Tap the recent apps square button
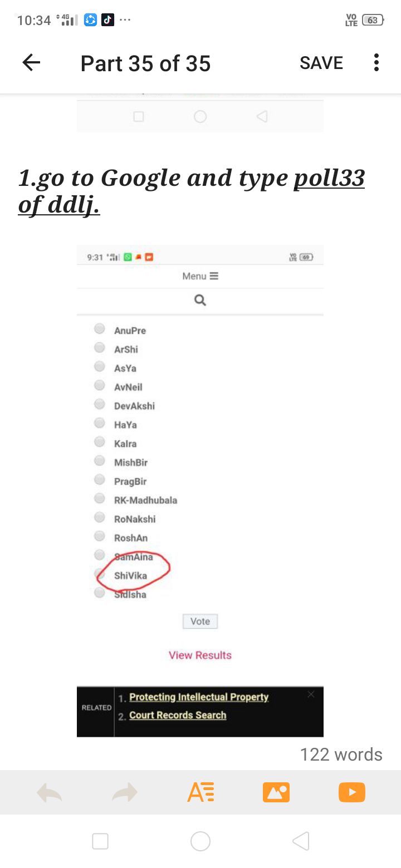Screen dimensions: 401x868 (100, 841)
